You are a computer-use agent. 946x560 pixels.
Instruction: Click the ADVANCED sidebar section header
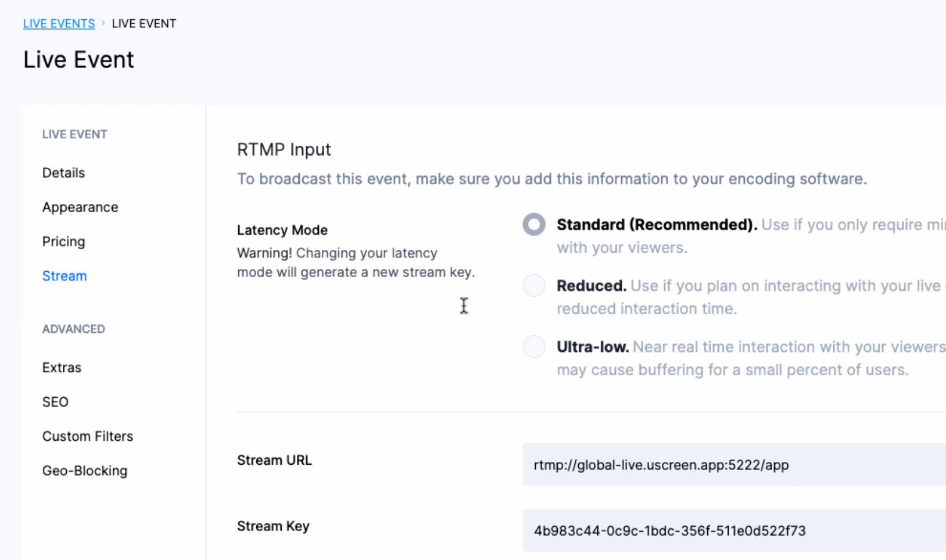[x=74, y=329]
